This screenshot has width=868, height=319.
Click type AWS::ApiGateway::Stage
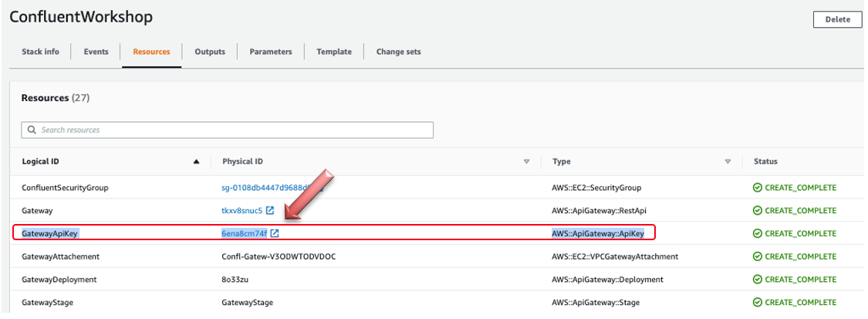click(x=595, y=302)
